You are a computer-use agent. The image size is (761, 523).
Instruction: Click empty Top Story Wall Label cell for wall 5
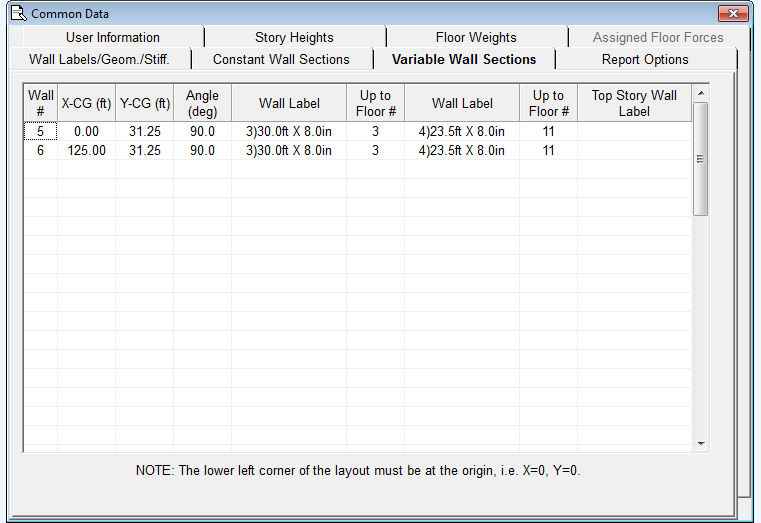pos(634,132)
